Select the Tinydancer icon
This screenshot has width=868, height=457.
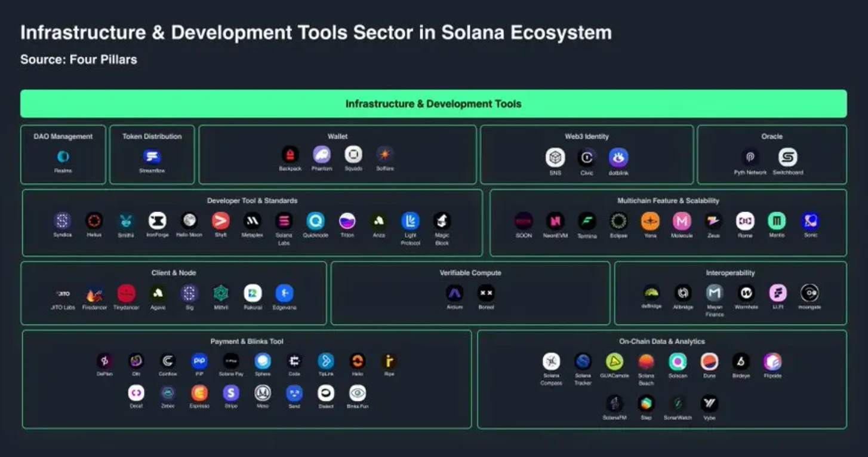point(126,293)
